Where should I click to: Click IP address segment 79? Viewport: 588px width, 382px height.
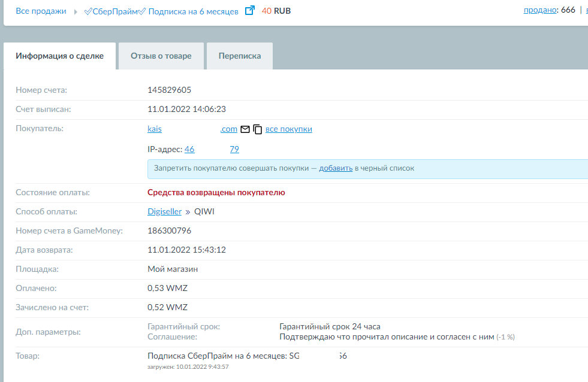(x=234, y=149)
